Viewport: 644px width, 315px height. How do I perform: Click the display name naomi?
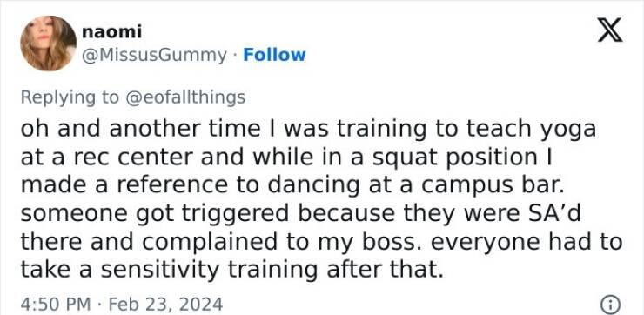tap(111, 31)
